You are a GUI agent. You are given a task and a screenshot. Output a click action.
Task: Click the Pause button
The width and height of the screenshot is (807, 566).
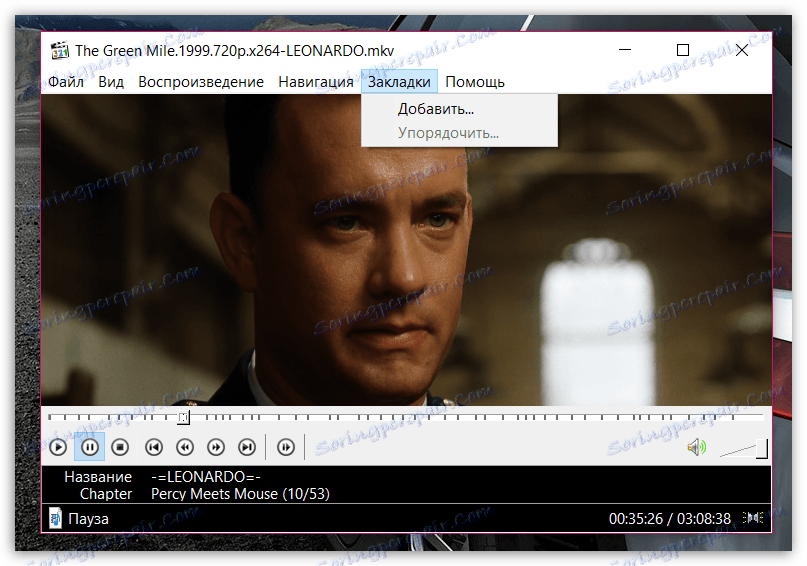(90, 447)
